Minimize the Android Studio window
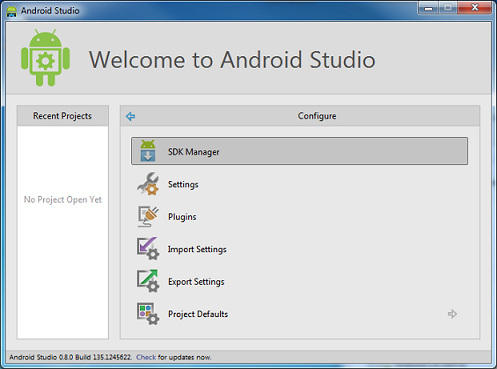 click(429, 8)
